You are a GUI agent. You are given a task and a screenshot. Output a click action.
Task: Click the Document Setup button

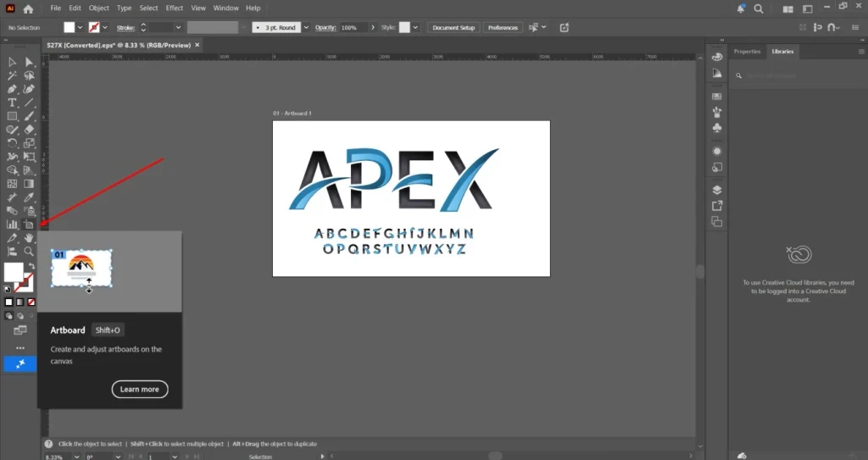(453, 28)
